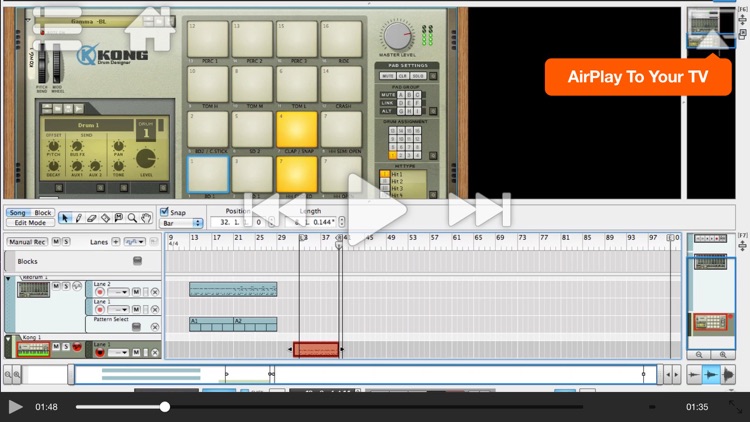Collapse the Kong 1 track
750x422 pixels.
(8, 338)
